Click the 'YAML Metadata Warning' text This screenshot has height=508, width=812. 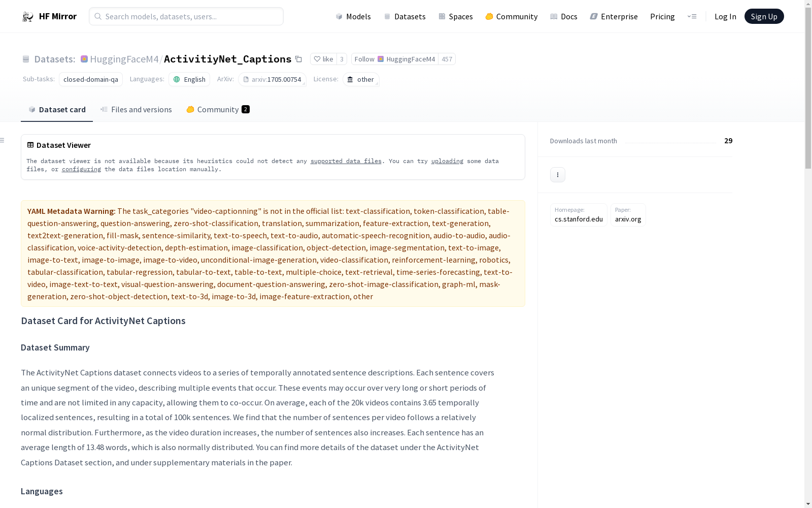pyautogui.click(x=72, y=211)
